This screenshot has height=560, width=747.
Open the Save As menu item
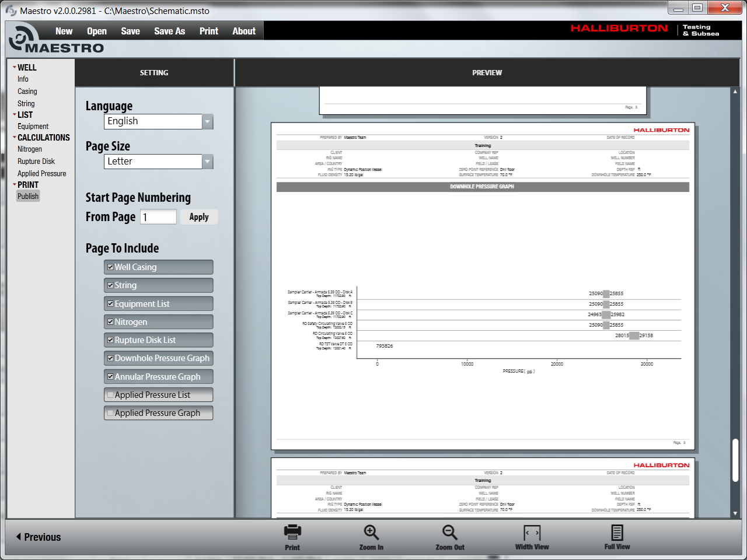[169, 32]
